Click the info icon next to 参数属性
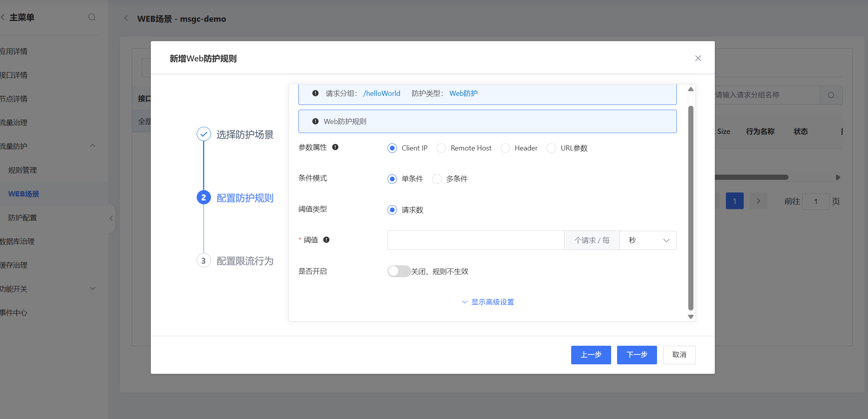 (x=335, y=147)
